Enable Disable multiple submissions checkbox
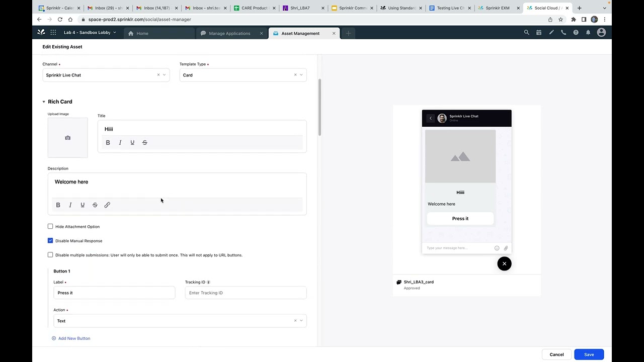The image size is (644, 362). [50, 255]
